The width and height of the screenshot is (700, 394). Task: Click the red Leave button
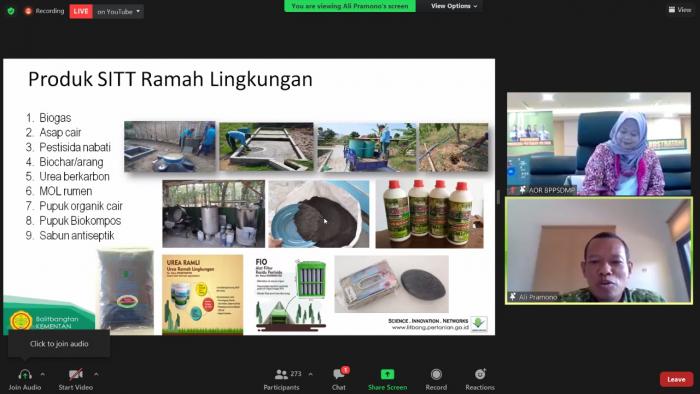[676, 379]
